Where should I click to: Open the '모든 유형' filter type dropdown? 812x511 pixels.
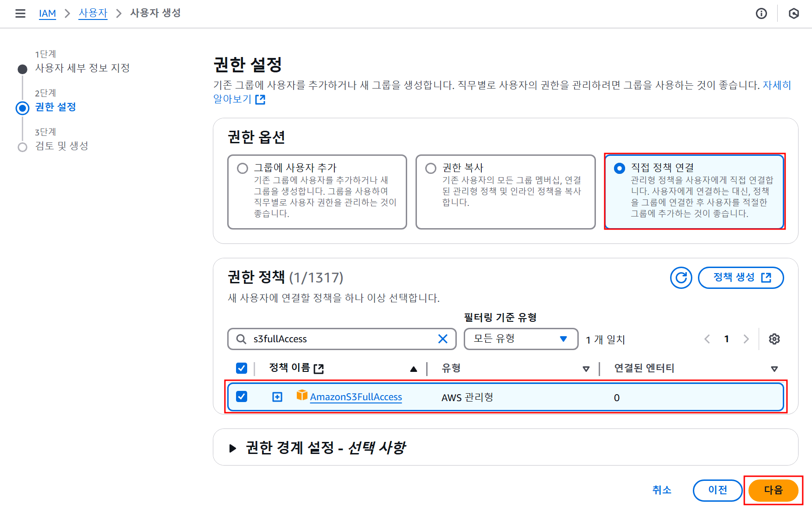(520, 339)
